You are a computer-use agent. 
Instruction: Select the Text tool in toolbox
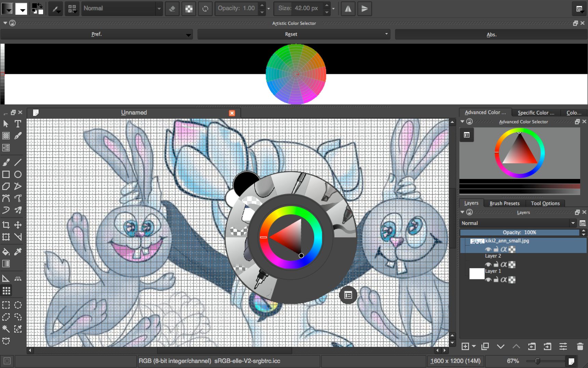click(18, 124)
